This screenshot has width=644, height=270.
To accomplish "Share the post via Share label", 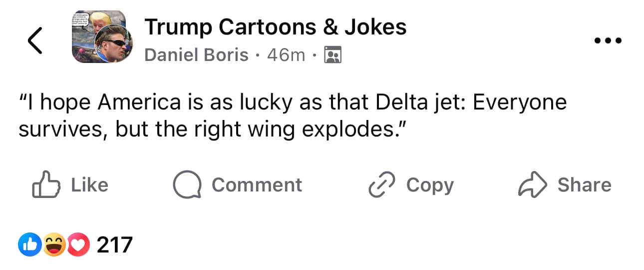I will 584,185.
